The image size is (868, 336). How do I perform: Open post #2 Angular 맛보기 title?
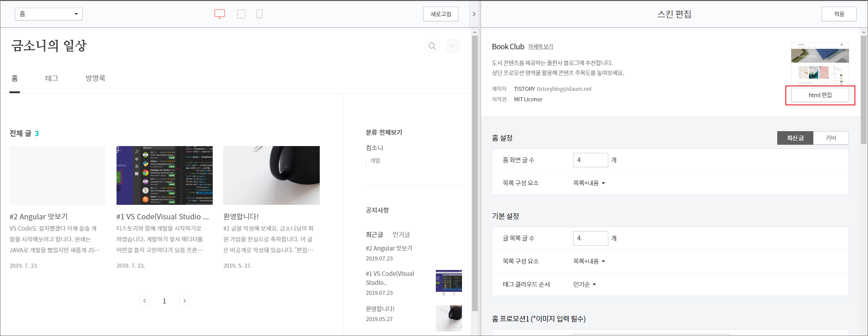[x=39, y=217]
